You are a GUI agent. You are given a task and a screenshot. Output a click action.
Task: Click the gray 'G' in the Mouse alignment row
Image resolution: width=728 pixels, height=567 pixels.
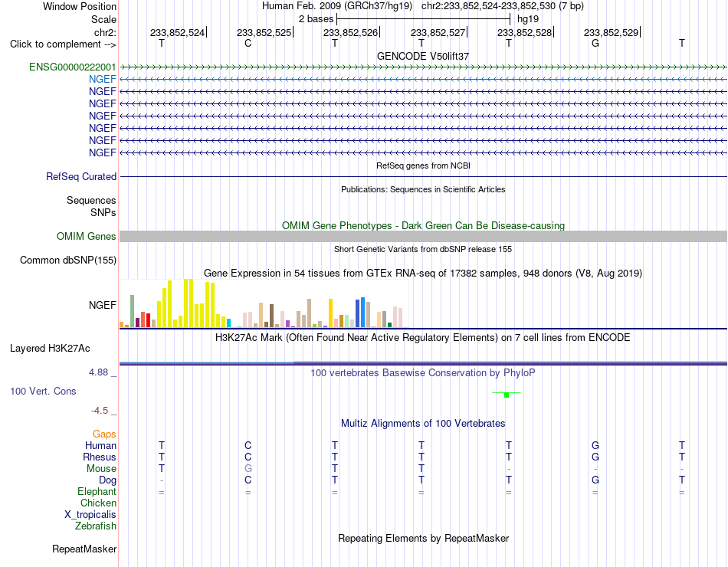[x=248, y=469]
